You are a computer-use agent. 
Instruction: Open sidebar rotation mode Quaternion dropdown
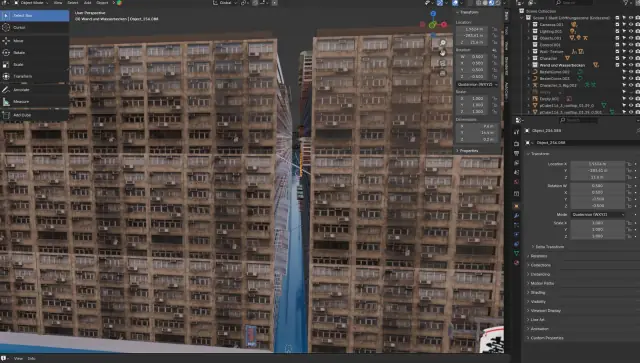coord(477,85)
